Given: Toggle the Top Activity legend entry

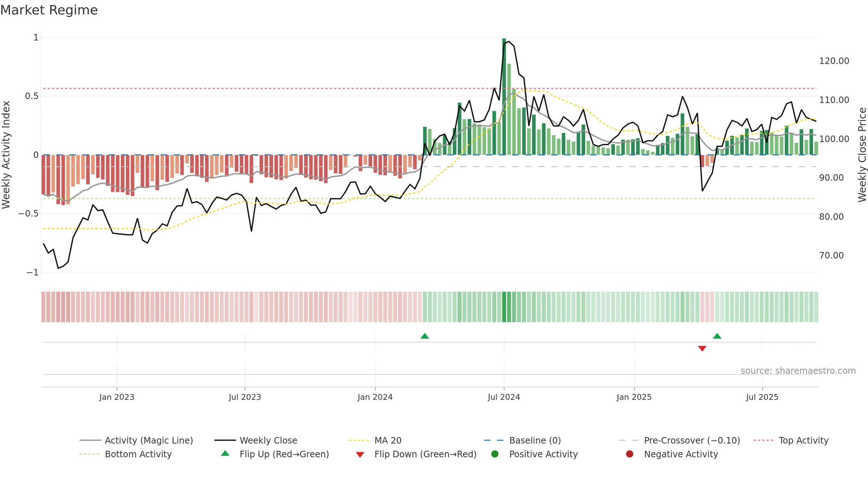Looking at the screenshot, I should pos(791,440).
